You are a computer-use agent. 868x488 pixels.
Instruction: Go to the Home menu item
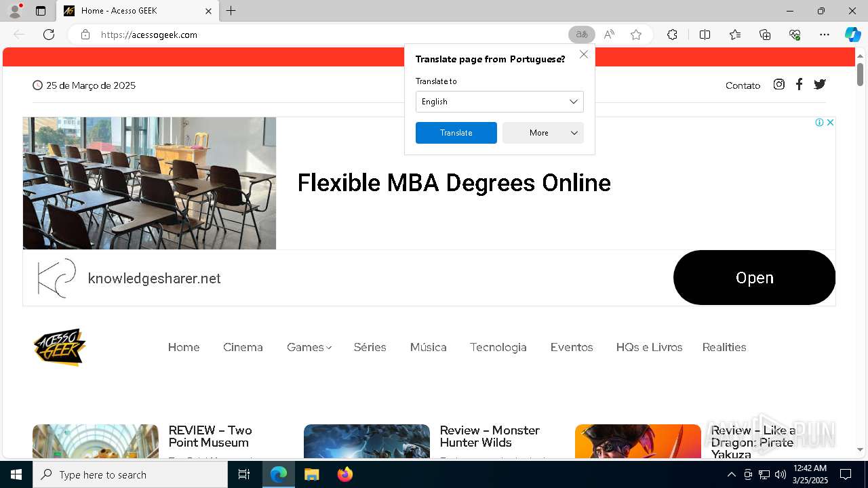[x=184, y=347]
